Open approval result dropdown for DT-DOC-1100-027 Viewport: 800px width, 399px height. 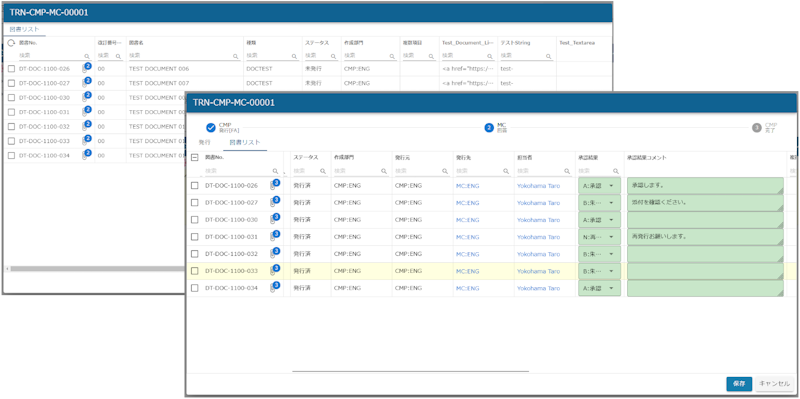(599, 203)
